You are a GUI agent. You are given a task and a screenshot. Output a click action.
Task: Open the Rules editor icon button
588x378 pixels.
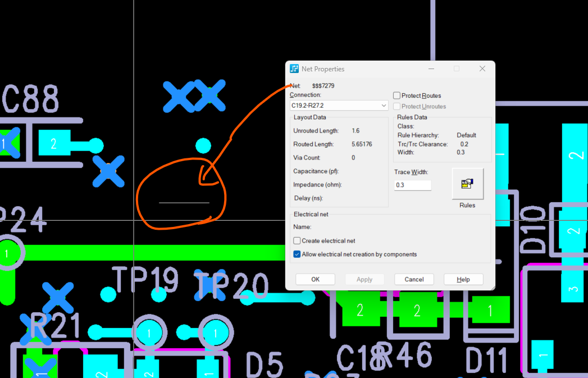pos(467,184)
